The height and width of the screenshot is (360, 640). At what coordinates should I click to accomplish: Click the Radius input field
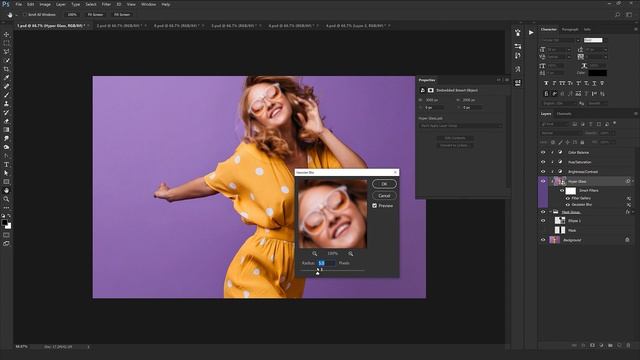point(327,263)
